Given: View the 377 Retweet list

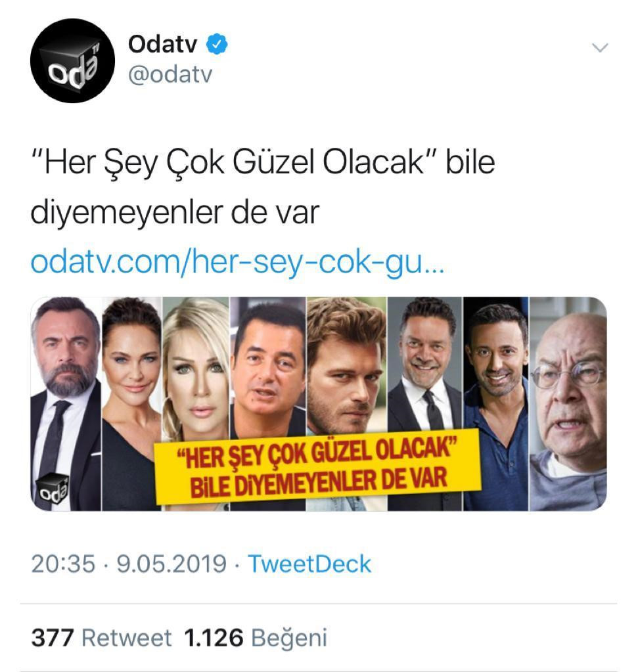Looking at the screenshot, I should (x=101, y=638).
